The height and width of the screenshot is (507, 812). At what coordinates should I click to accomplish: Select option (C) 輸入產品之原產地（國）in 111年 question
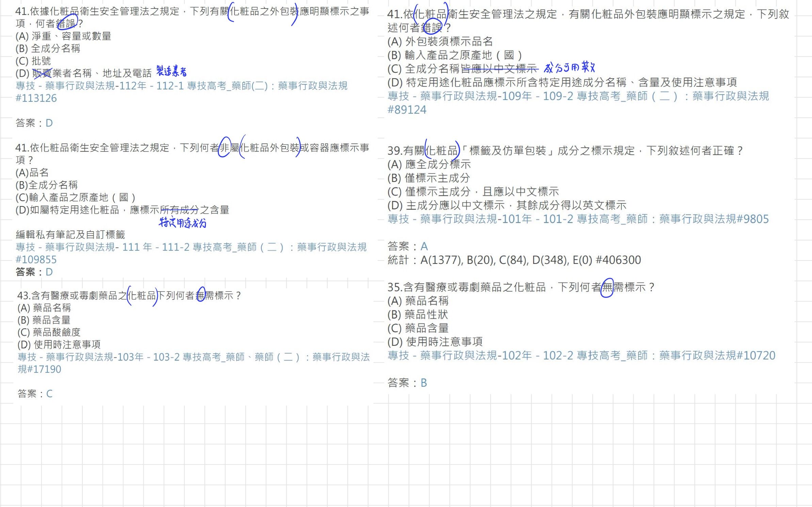tap(76, 198)
